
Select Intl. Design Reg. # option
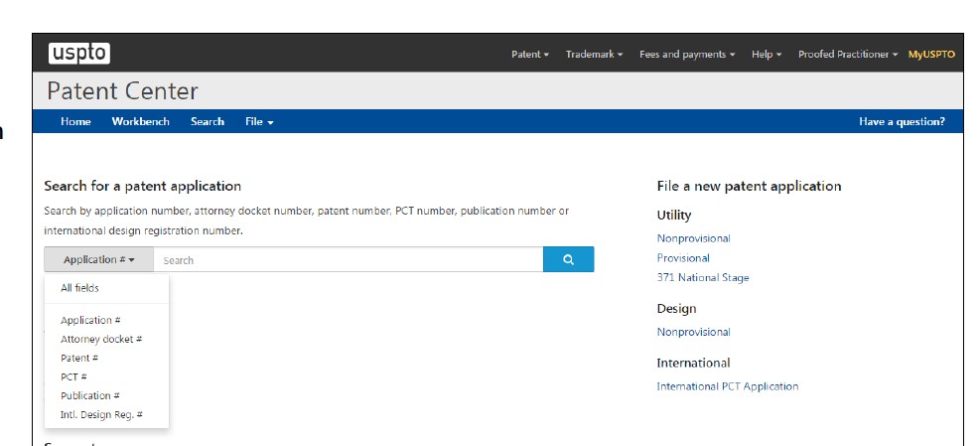[102, 415]
